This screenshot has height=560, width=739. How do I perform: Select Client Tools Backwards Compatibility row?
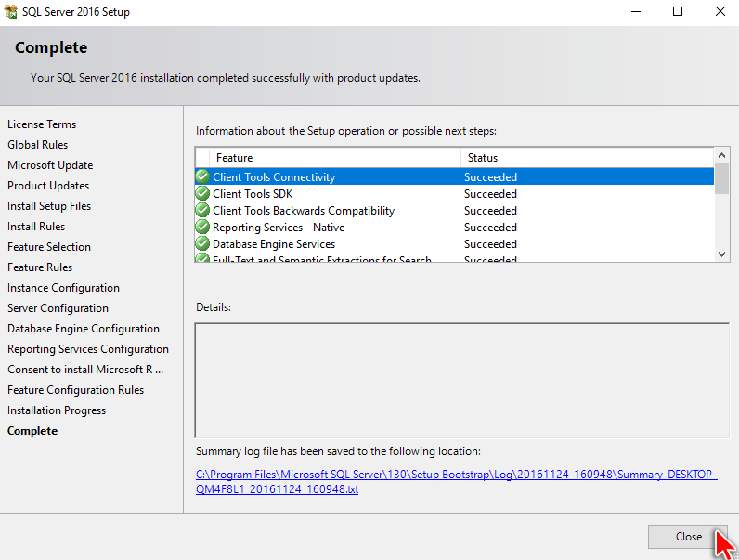point(454,210)
